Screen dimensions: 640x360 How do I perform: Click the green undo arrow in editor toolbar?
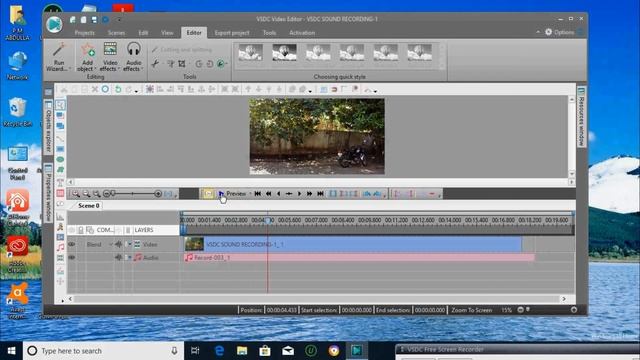coord(118,89)
